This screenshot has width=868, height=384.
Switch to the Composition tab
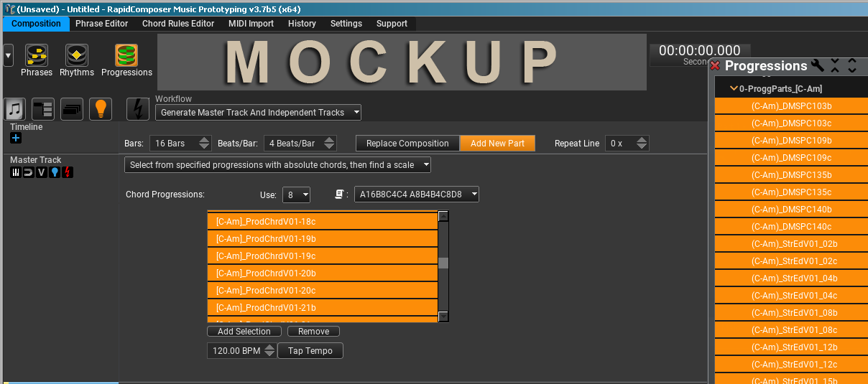tap(36, 24)
